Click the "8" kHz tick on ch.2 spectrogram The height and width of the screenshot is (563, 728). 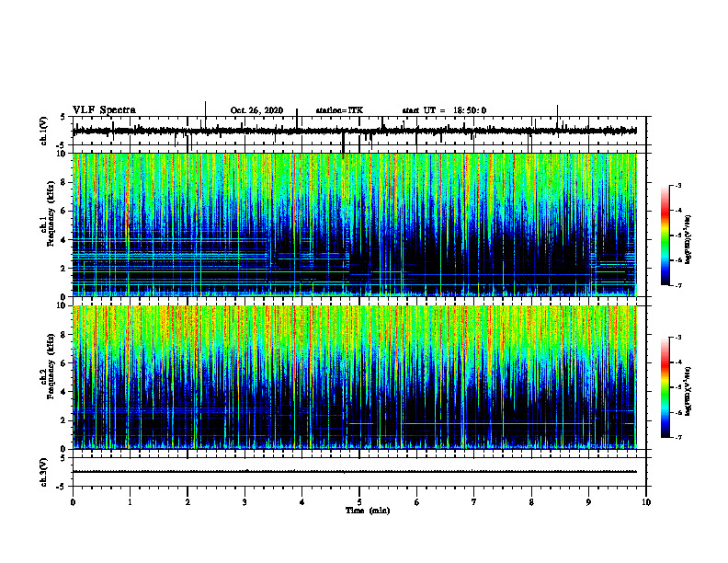[64, 335]
